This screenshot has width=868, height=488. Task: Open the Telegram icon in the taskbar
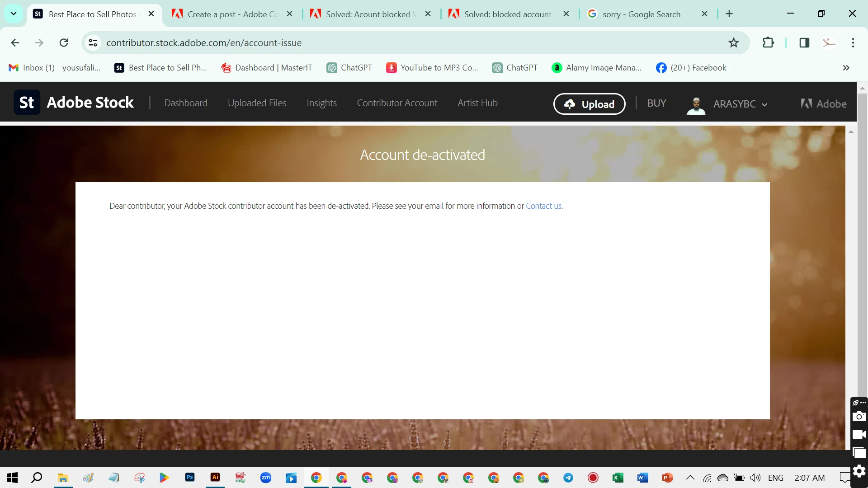tap(568, 478)
